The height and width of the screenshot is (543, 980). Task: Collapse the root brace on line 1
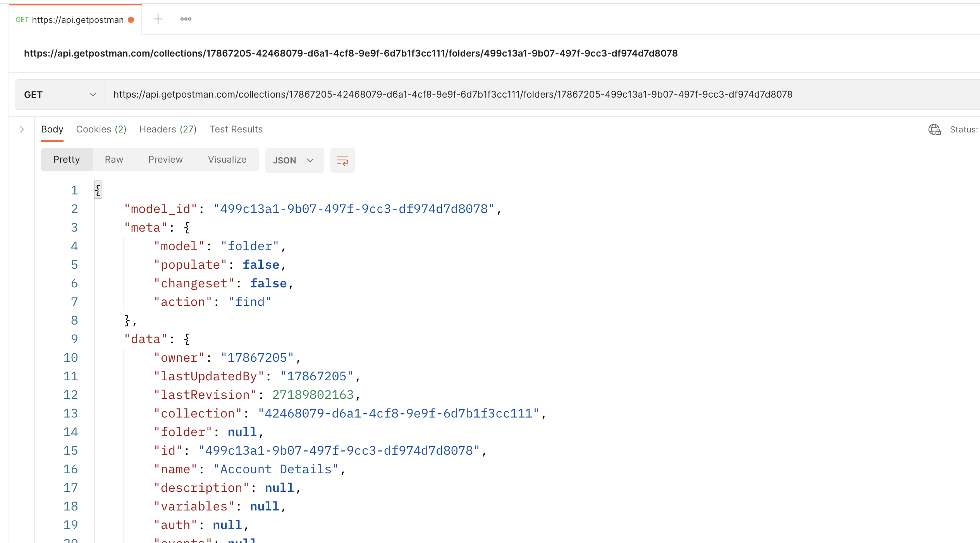[98, 190]
